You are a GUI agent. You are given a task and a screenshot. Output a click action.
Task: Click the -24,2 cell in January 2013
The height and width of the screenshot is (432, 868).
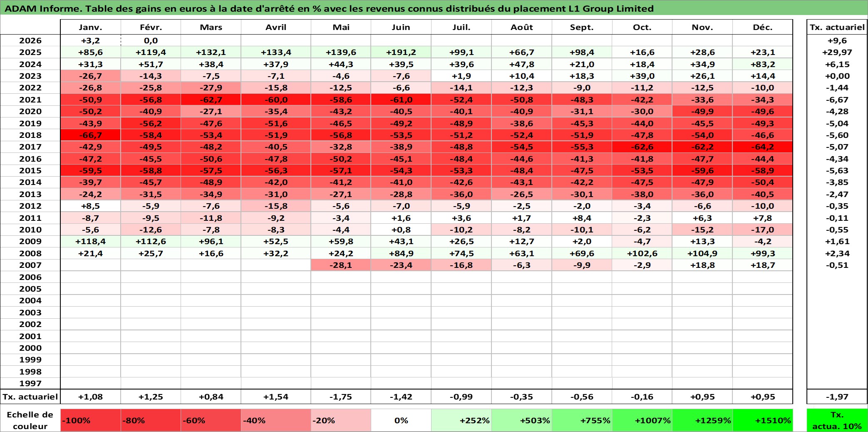[90, 194]
